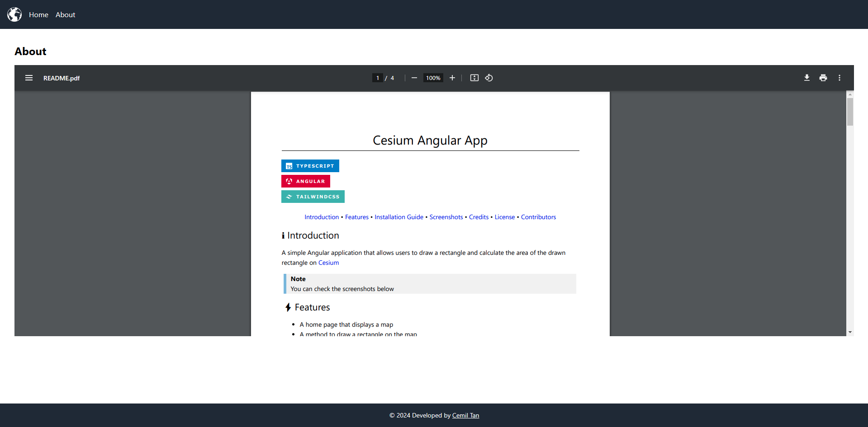The width and height of the screenshot is (868, 427).
Task: Click the TypeScript badge
Action: pyautogui.click(x=310, y=166)
